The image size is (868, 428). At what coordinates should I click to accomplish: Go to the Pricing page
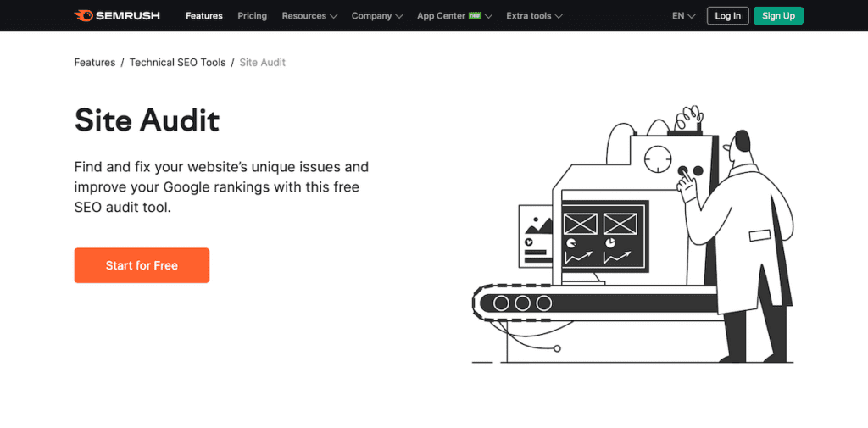[253, 16]
